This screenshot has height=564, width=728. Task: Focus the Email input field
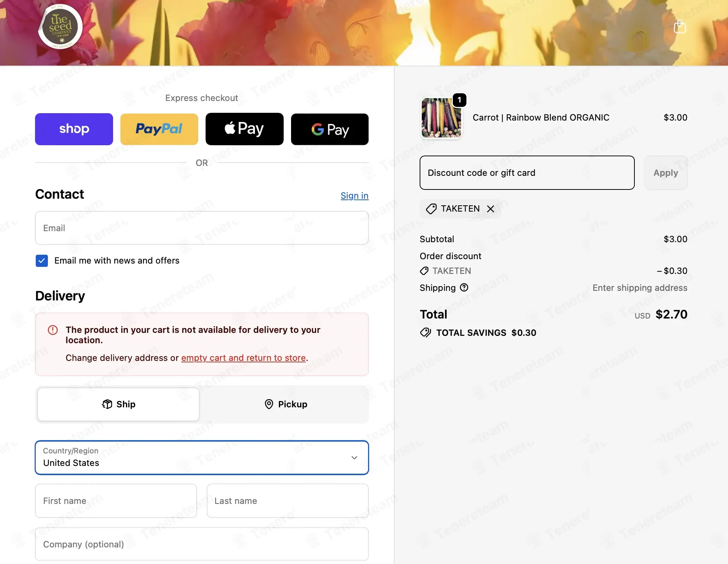click(x=202, y=228)
